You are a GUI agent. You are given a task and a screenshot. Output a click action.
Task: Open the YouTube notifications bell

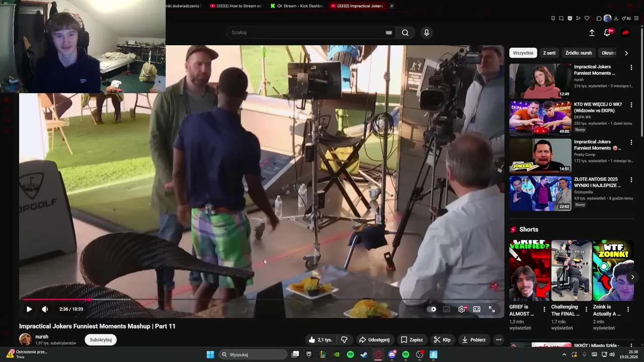click(608, 32)
